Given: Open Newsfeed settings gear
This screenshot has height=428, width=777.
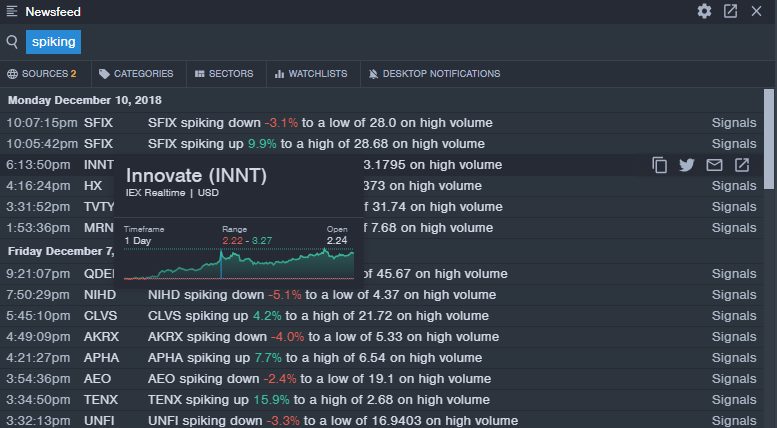Looking at the screenshot, I should 704,11.
